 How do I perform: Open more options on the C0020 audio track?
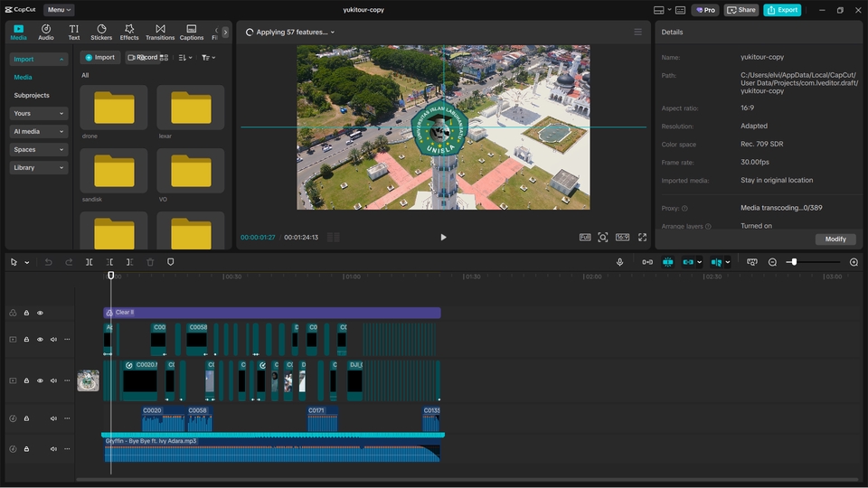[x=67, y=418]
